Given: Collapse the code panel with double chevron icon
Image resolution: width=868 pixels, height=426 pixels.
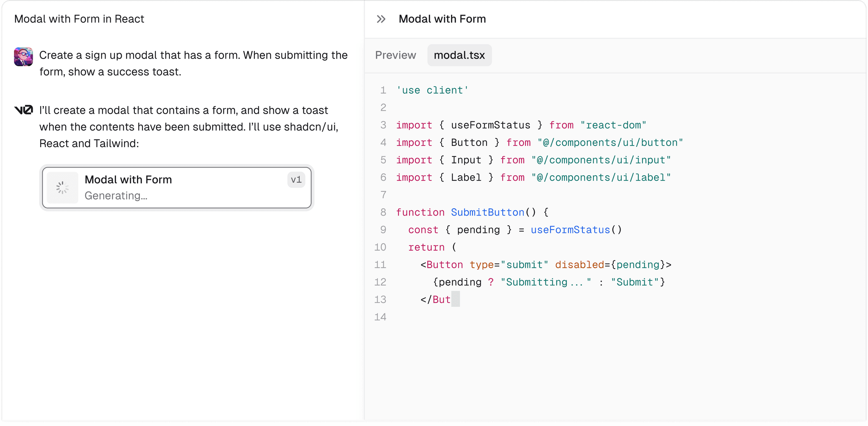Looking at the screenshot, I should point(381,19).
